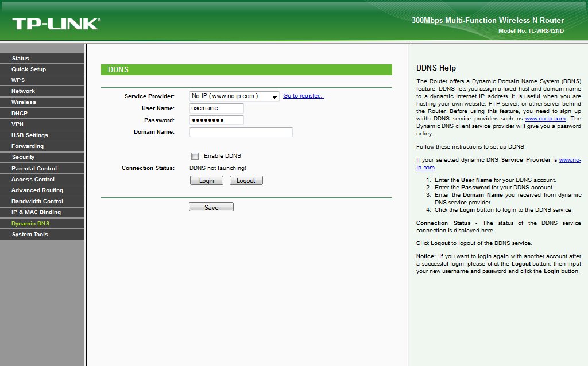Open the Service Provider dropdown
The height and width of the screenshot is (366, 588).
tap(234, 96)
